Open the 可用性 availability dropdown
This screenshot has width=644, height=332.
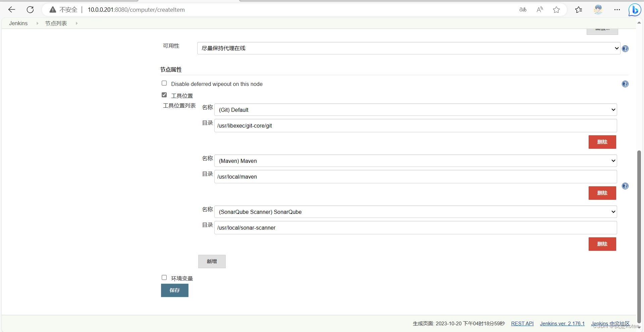409,48
